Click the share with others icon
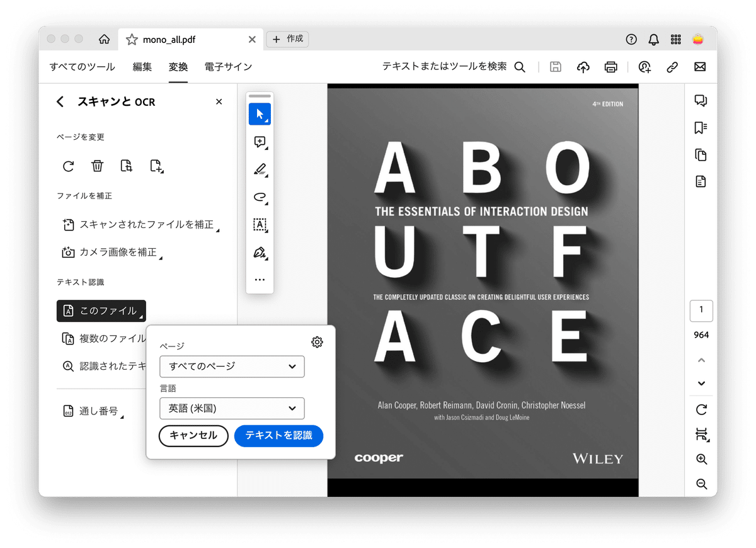This screenshot has height=548, width=756. [644, 67]
